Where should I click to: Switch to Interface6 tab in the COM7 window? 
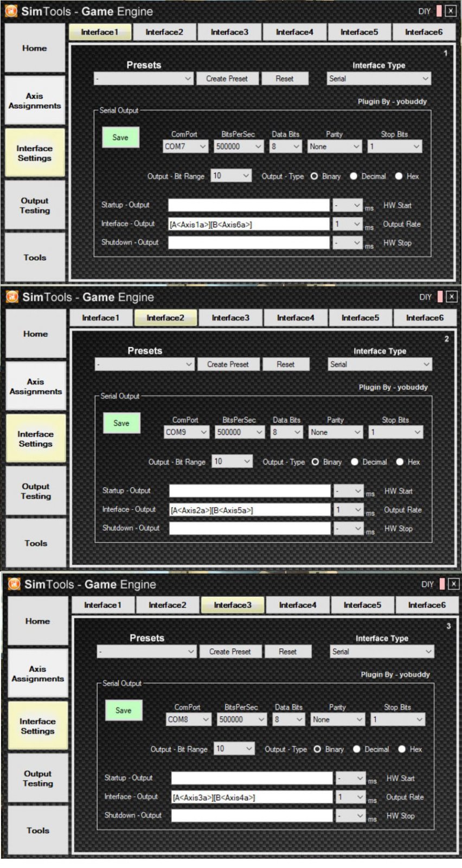coord(424,32)
